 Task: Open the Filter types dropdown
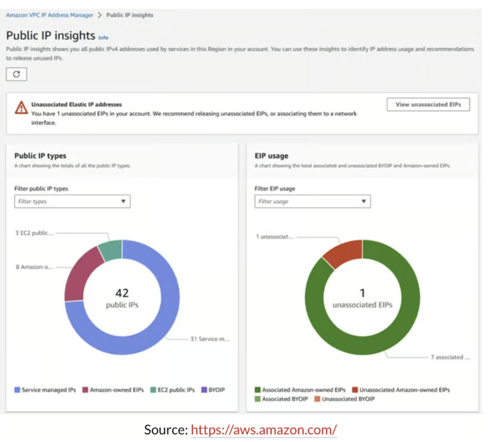tap(72, 201)
